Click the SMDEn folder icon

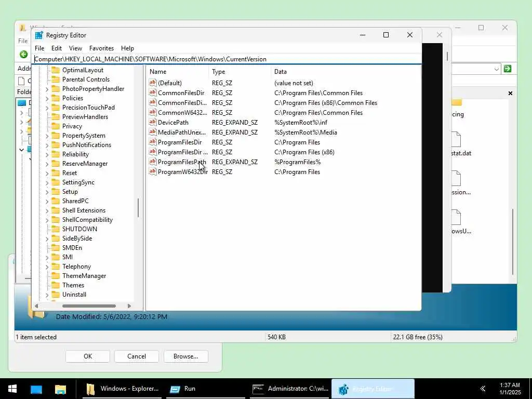(56, 248)
